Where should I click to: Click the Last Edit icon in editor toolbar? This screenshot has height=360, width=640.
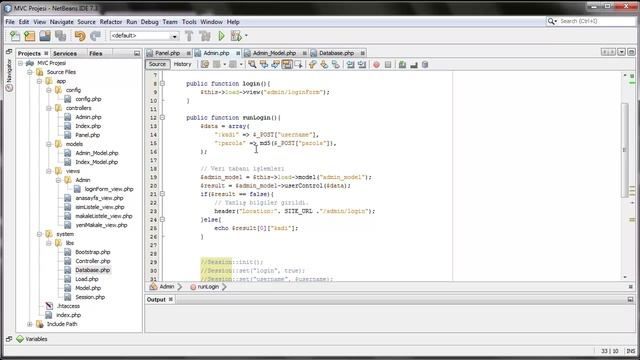(204, 64)
